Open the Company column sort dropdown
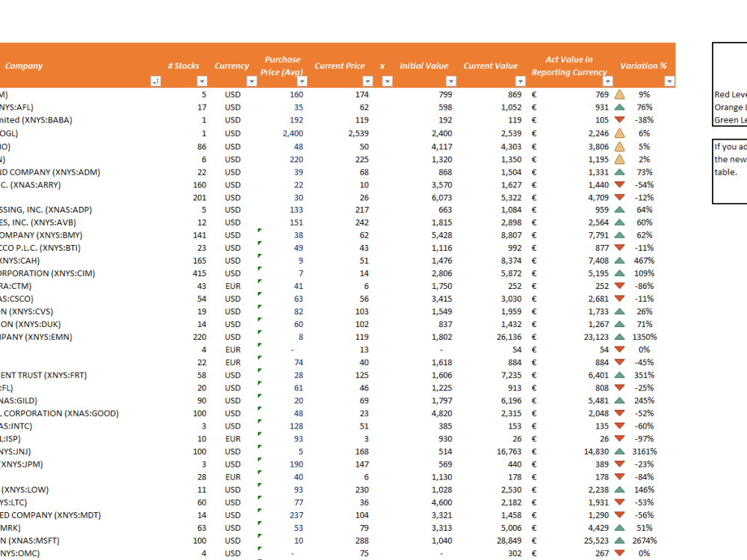The height and width of the screenshot is (560, 747). pos(155,81)
